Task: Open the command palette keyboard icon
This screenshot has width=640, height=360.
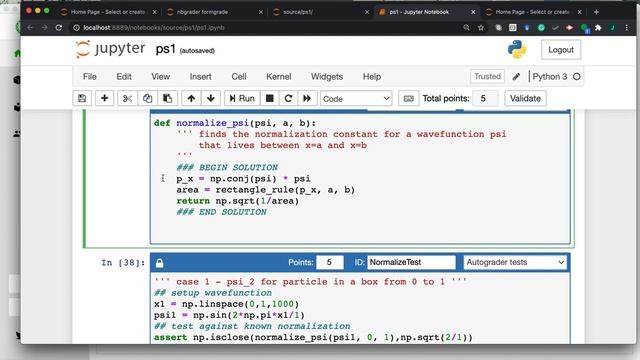Action: point(409,98)
